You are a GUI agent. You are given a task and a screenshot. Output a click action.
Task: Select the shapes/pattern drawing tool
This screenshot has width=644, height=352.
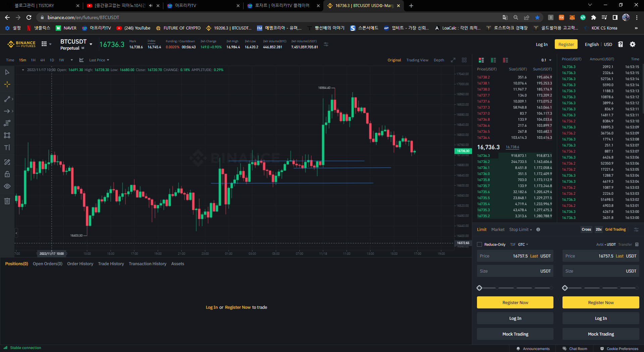pos(7,135)
